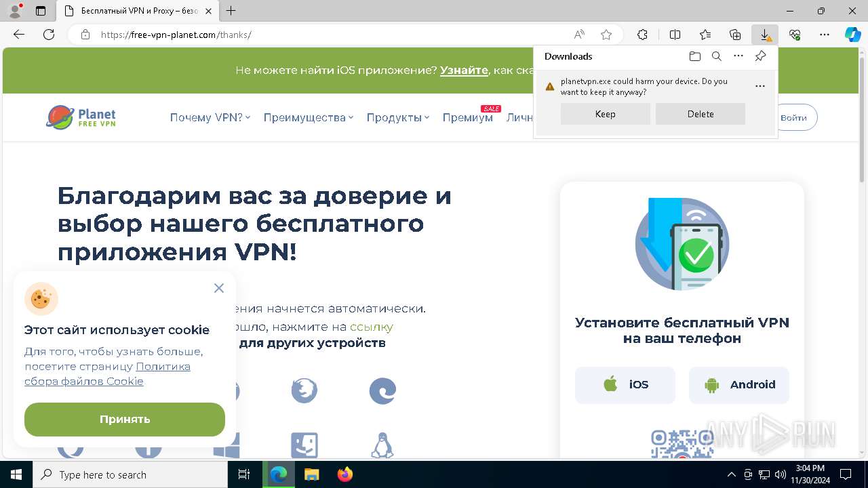Open the browser profile icon
Viewport: 868px width, 488px height.
pos(15,11)
